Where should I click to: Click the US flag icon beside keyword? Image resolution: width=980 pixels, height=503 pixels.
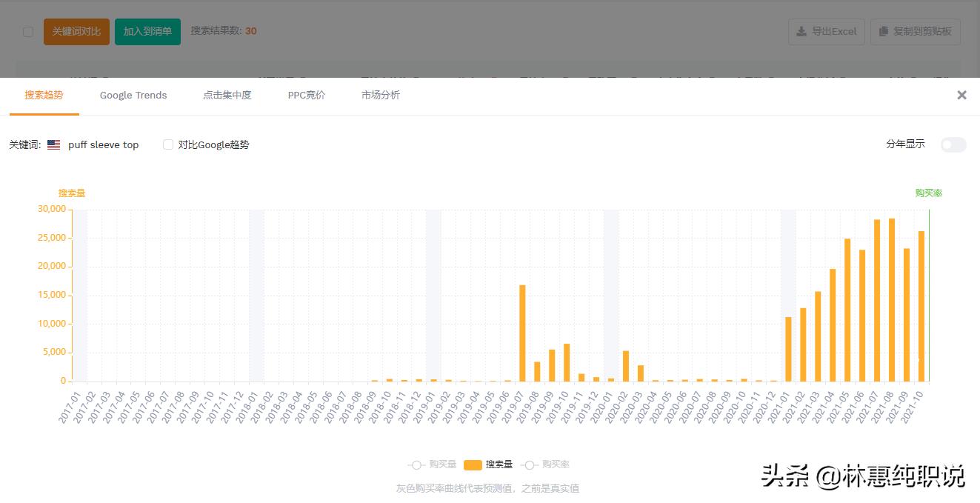coord(53,145)
